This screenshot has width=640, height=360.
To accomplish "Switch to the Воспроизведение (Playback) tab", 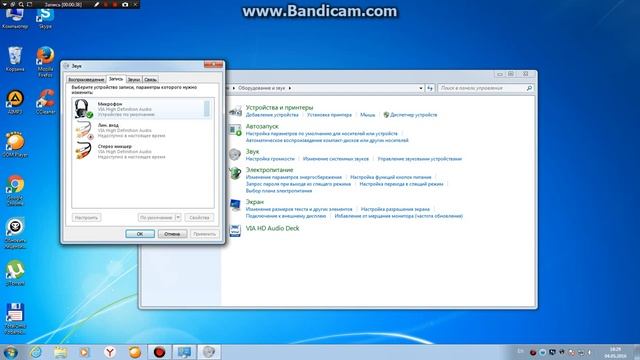I will tap(86, 80).
